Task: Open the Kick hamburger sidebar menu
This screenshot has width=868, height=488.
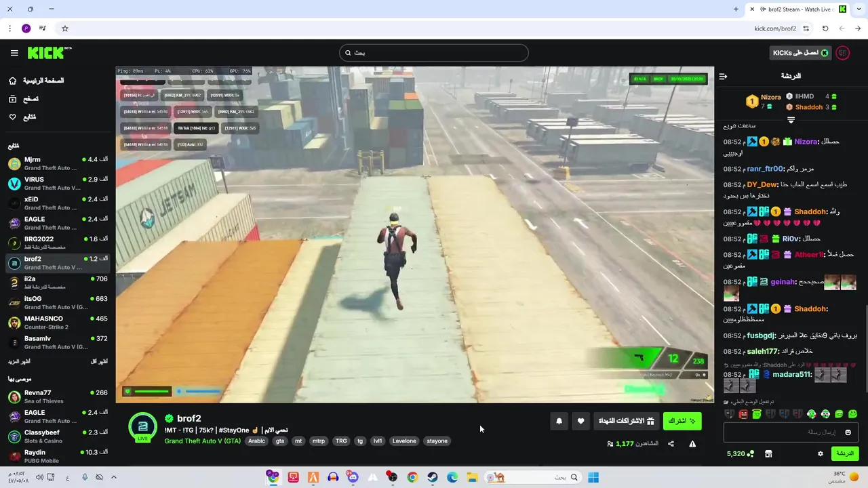Action: click(x=14, y=53)
